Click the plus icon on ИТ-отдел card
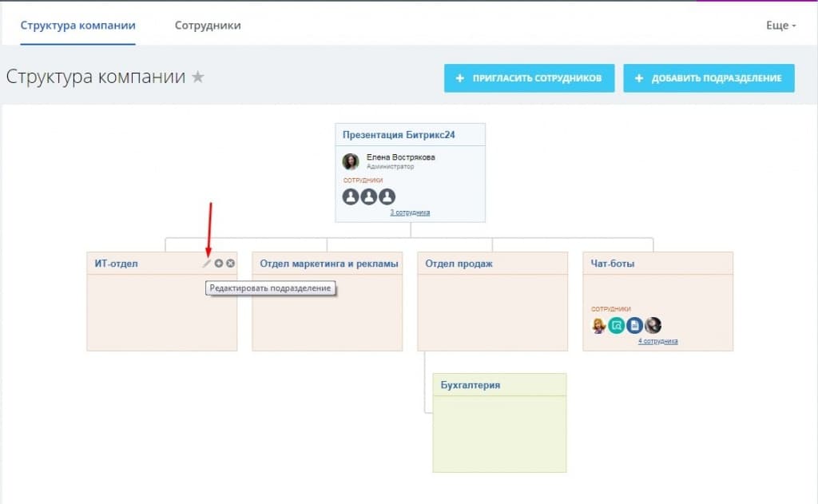The width and height of the screenshot is (818, 504). (219, 264)
